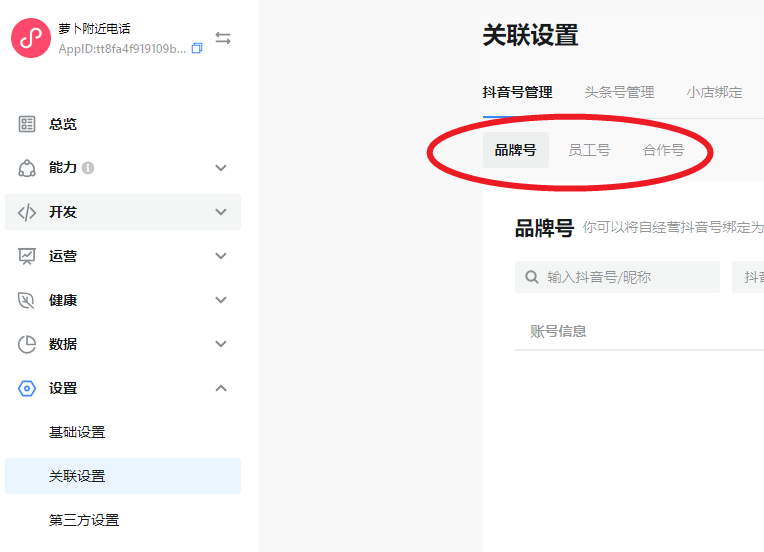Copy the AppID with the copy icon
Viewport: 764px width, 552px height.
[197, 48]
